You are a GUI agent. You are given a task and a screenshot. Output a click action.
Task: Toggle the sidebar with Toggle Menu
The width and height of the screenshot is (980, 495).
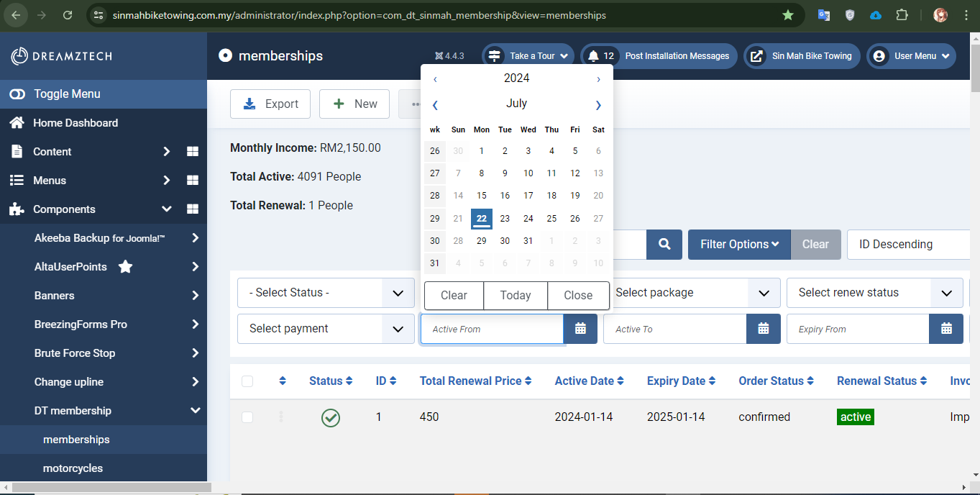coord(104,94)
